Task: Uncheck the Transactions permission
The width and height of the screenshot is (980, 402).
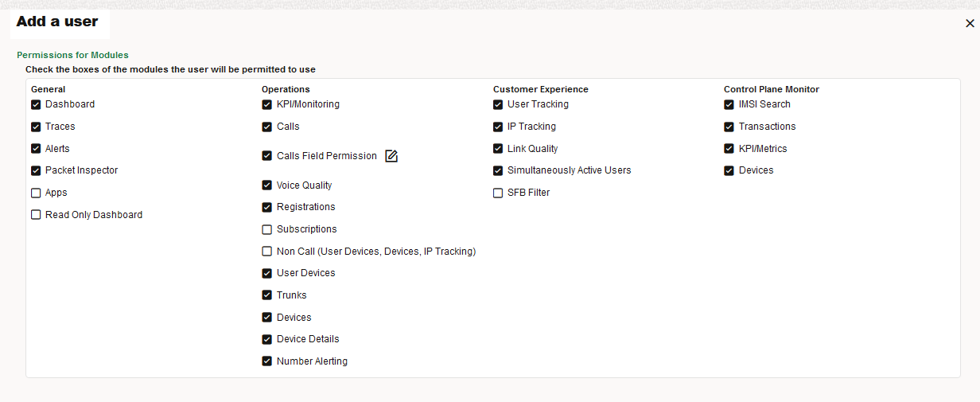Action: [729, 127]
